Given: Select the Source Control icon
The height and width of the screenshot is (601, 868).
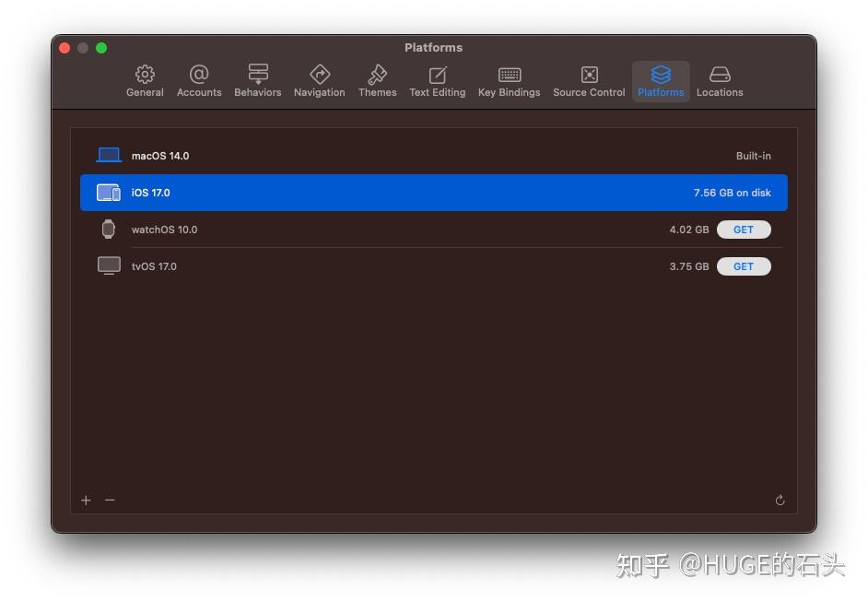Looking at the screenshot, I should coord(589,75).
